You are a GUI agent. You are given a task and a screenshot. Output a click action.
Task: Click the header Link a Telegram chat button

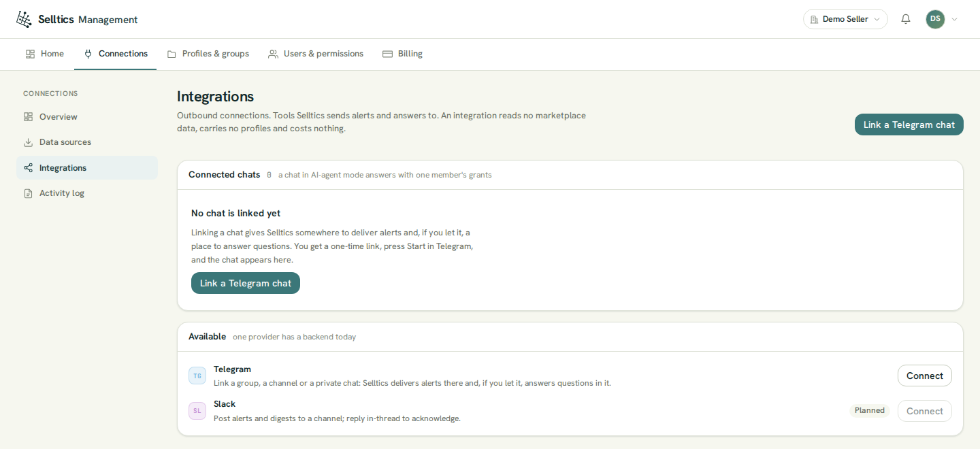[x=909, y=124]
